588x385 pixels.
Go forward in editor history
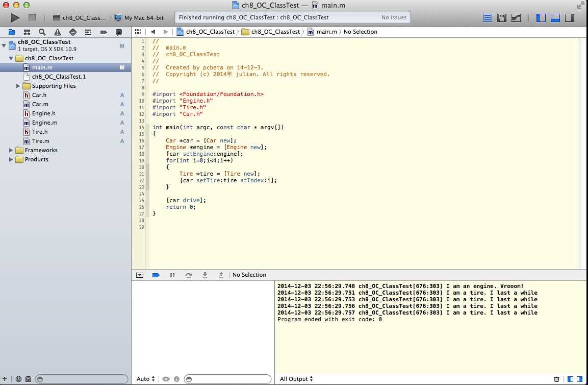(x=165, y=32)
